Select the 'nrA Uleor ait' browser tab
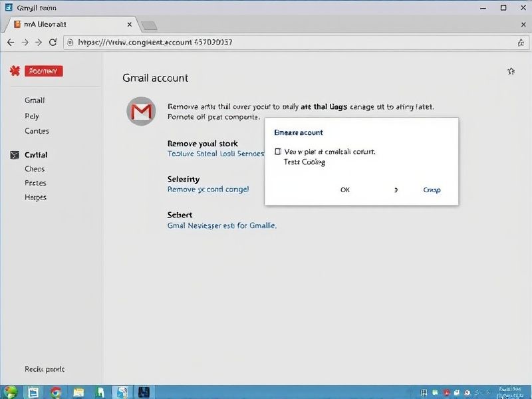The width and height of the screenshot is (532, 399). coord(70,25)
